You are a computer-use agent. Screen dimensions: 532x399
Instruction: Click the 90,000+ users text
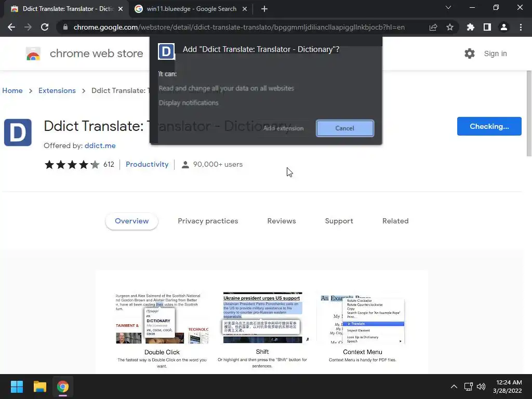[x=218, y=164]
